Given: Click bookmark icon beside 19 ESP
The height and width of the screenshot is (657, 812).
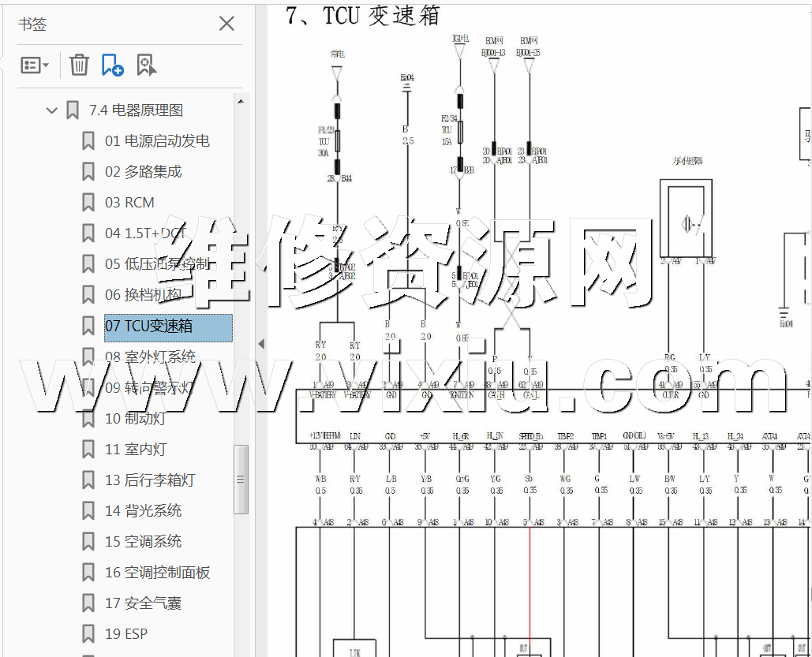Looking at the screenshot, I should (x=88, y=634).
